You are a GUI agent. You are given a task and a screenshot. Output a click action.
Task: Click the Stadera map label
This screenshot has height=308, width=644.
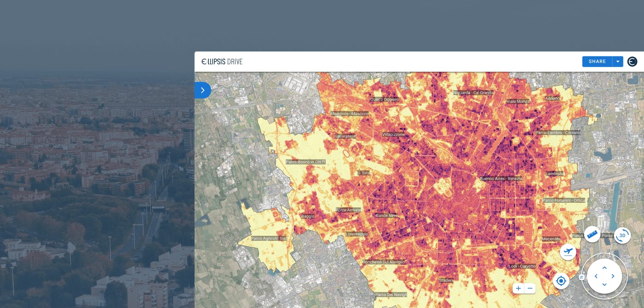pos(446,280)
